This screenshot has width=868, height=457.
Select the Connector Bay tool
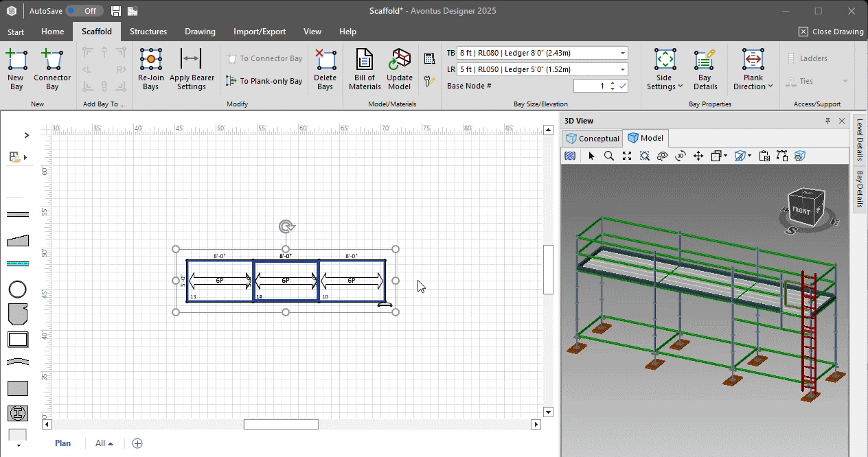tap(52, 60)
